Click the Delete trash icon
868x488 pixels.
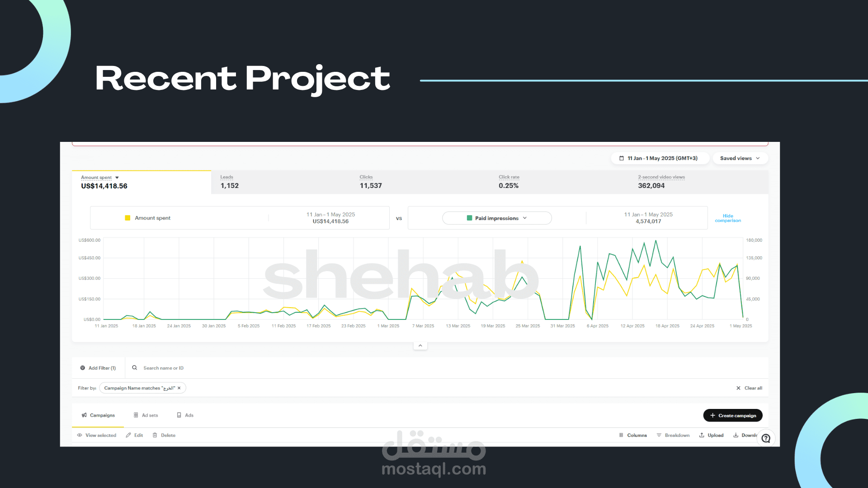tap(155, 435)
